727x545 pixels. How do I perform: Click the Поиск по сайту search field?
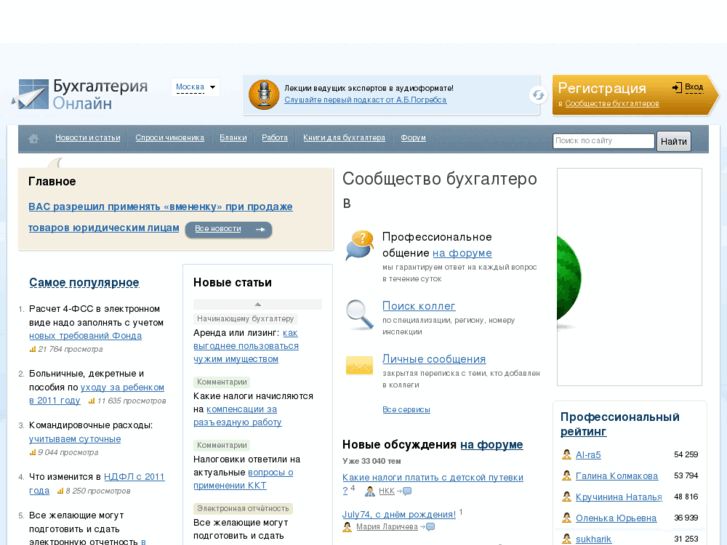point(603,141)
